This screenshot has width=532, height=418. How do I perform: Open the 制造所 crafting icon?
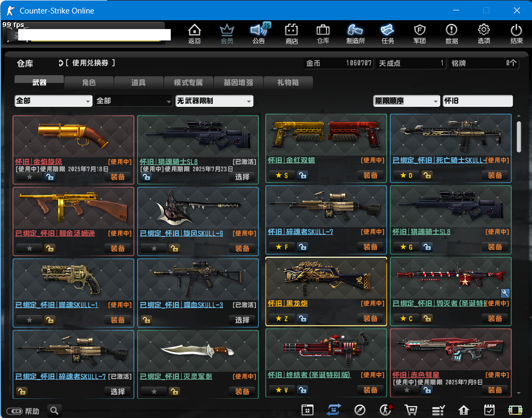point(355,33)
